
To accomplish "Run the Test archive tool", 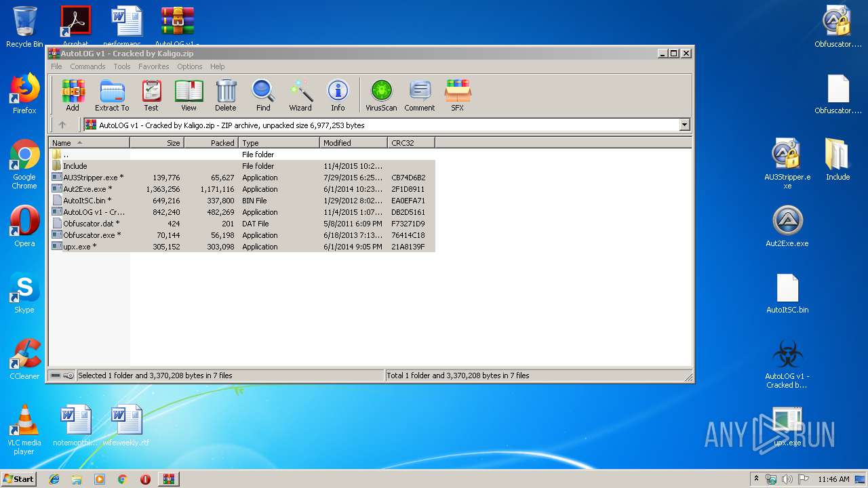I will [151, 96].
